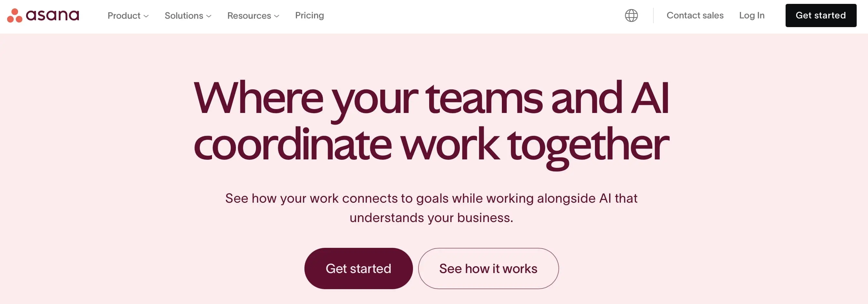Viewport: 868px width, 304px height.
Task: Click the chevron next to Resources
Action: [276, 16]
